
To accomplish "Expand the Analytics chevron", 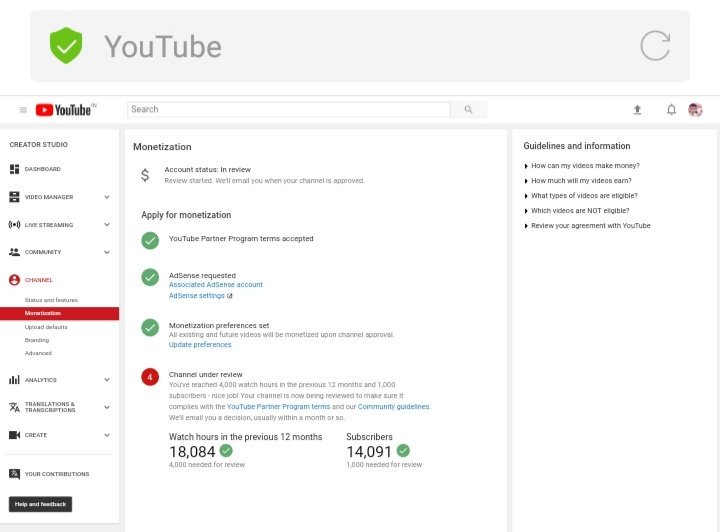I will click(107, 380).
